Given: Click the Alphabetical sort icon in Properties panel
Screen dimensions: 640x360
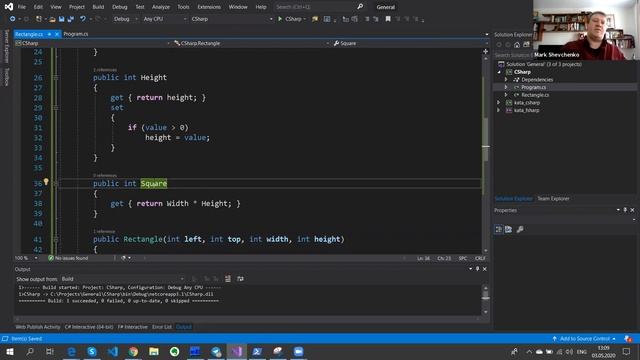Looking at the screenshot, I should pyautogui.click(x=508, y=229).
